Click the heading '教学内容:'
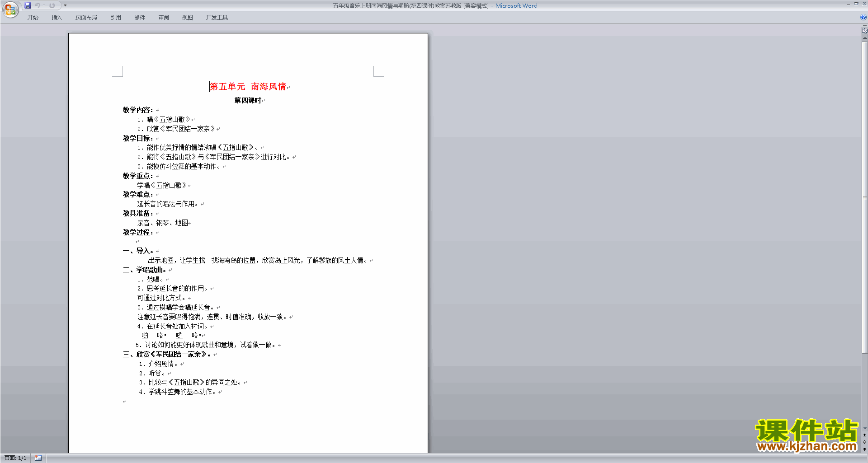Viewport: 868px width, 463px height. pos(138,110)
